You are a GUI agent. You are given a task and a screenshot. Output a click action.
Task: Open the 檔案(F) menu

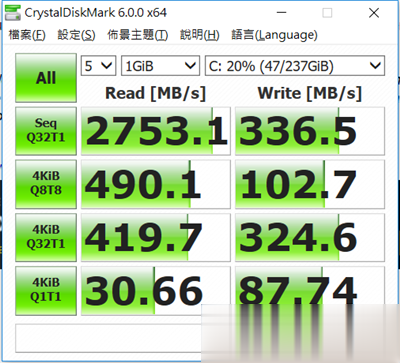27,35
